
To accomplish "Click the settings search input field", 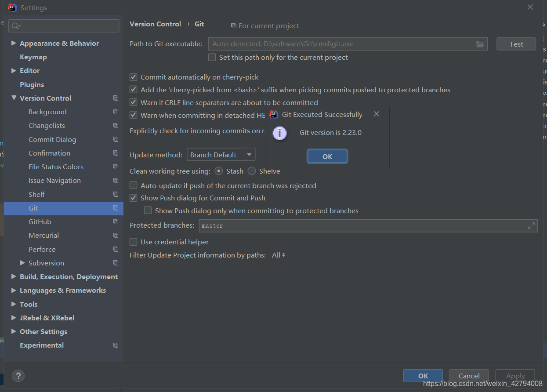I will [64, 26].
